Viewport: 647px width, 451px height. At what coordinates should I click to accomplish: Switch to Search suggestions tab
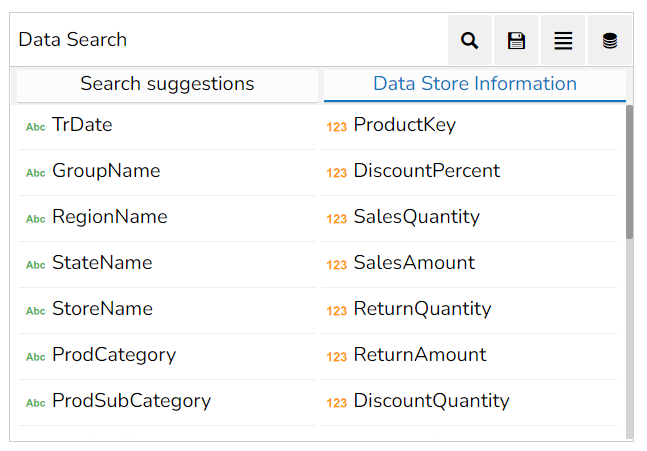point(167,85)
